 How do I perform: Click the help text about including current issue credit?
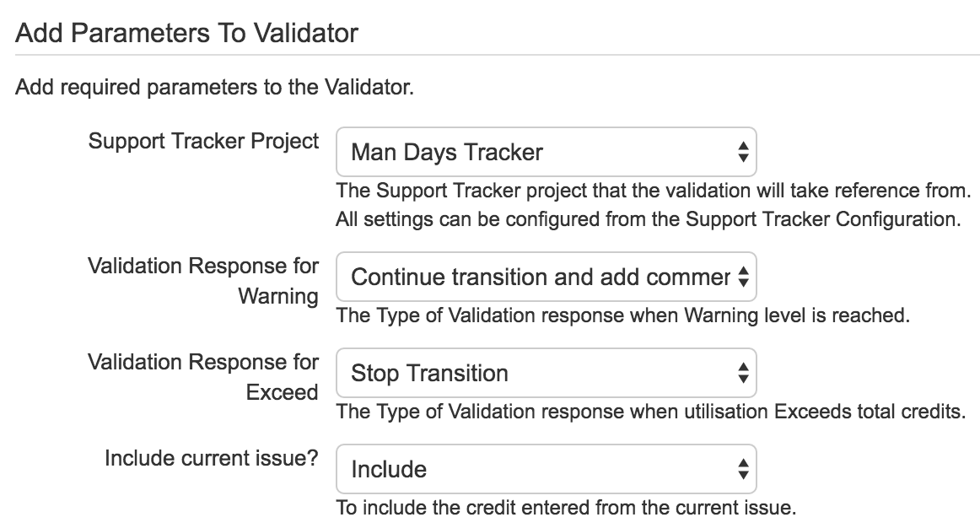pyautogui.click(x=566, y=508)
